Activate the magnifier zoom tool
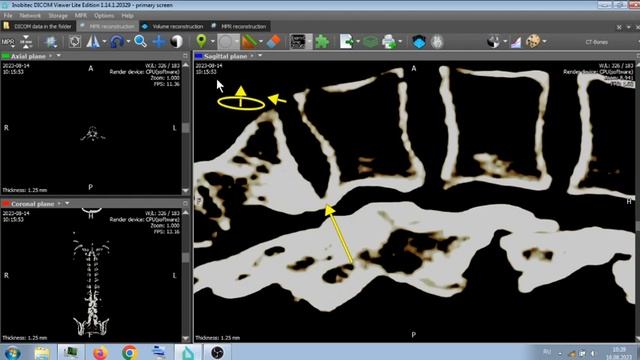The width and height of the screenshot is (640, 360). (140, 42)
